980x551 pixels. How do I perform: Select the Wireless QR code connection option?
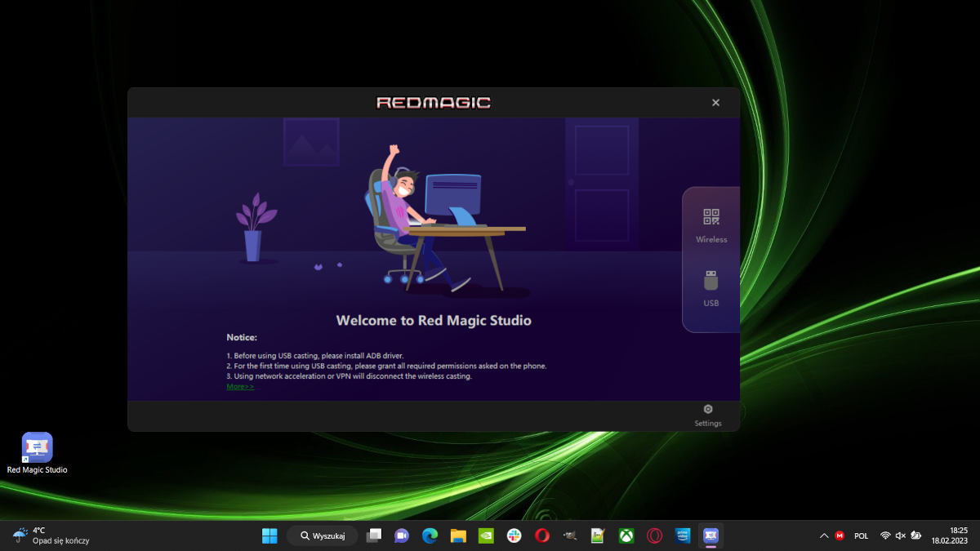(711, 224)
